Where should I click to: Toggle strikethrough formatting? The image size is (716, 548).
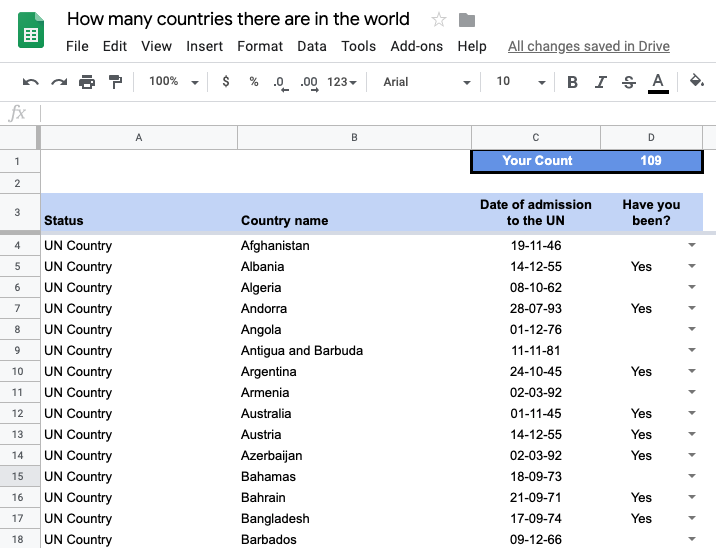click(x=628, y=82)
